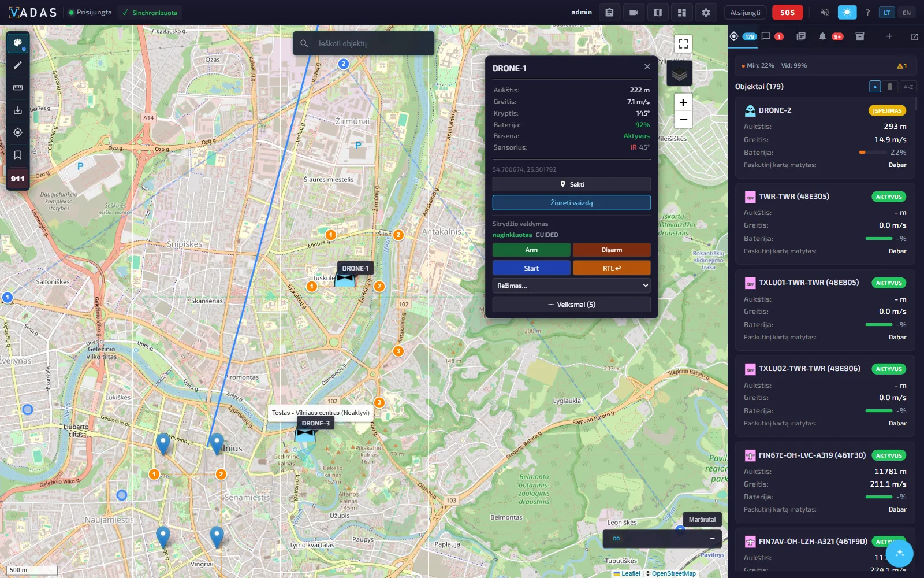Open the Režimas mode dropdown
Image resolution: width=924 pixels, height=578 pixels.
pos(572,286)
